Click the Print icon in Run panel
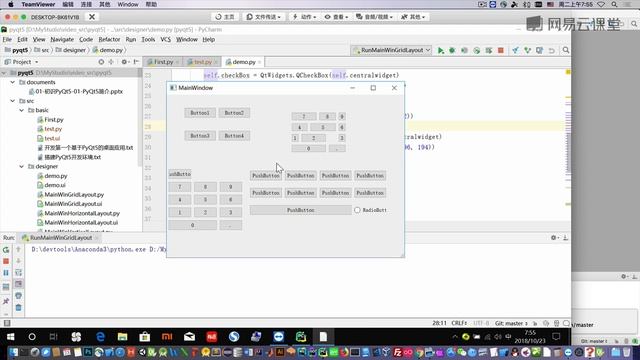This screenshot has height=360, width=640. click(x=18, y=296)
